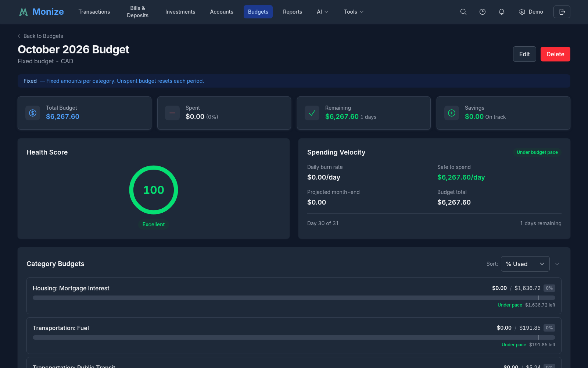Click the logout icon button
This screenshot has width=588, height=368.
coord(562,12)
